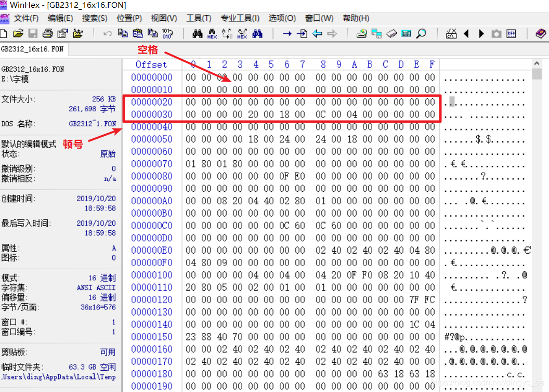Click the gray Forward arrow icon
Viewport: 549px width, 392px height.
tap(332, 34)
